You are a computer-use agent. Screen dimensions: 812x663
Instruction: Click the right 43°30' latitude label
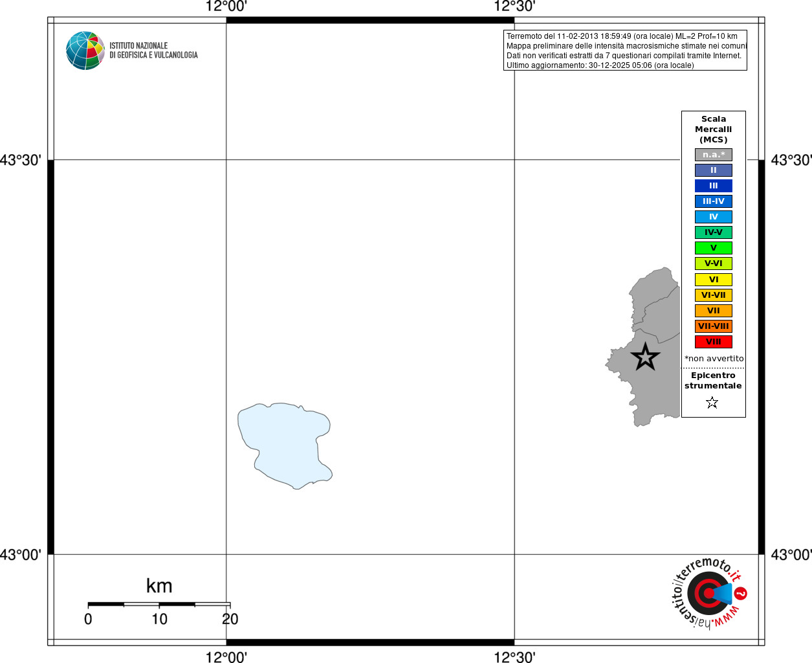(x=791, y=160)
